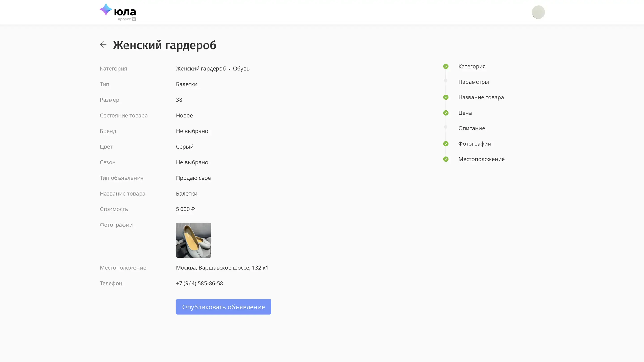Open the ballet flats photo thumbnail
Viewport: 644px width, 362px height.
[193, 240]
